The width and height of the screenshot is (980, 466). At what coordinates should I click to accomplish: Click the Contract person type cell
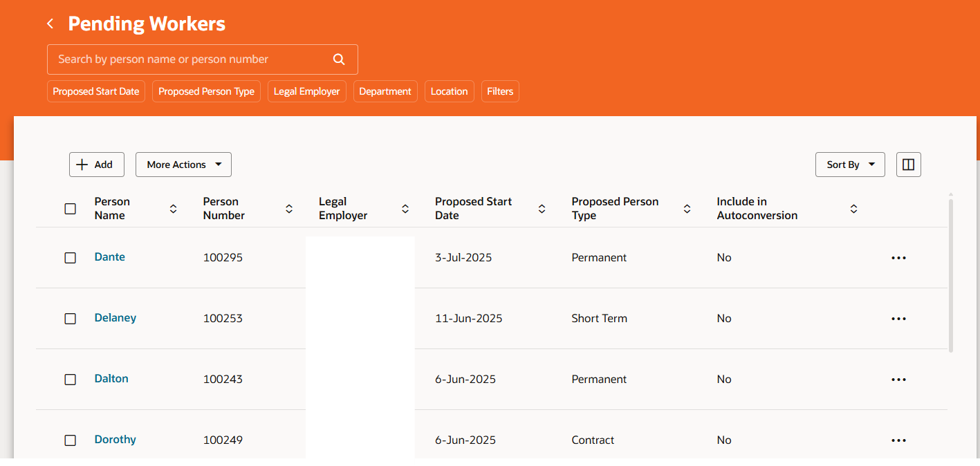click(593, 440)
